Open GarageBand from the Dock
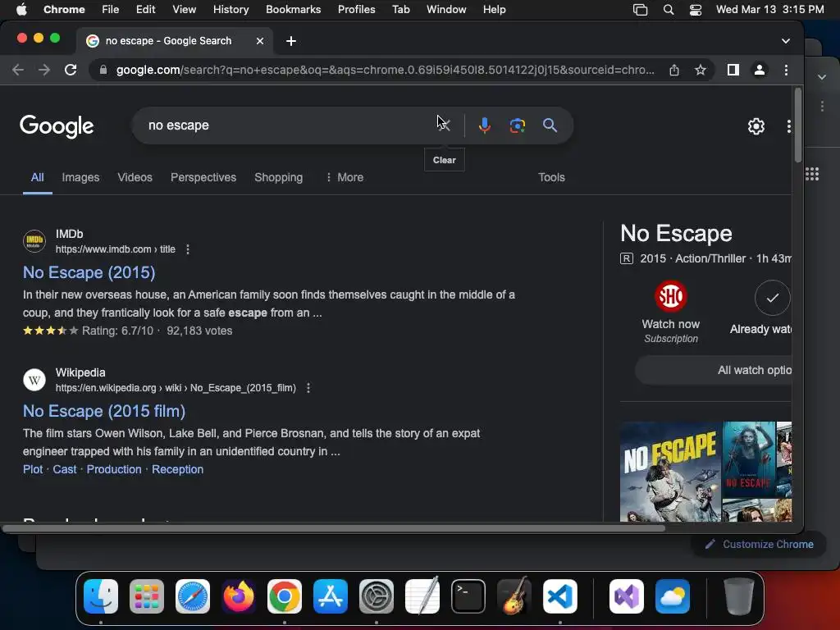Viewport: 840px width, 630px height. coord(514,596)
